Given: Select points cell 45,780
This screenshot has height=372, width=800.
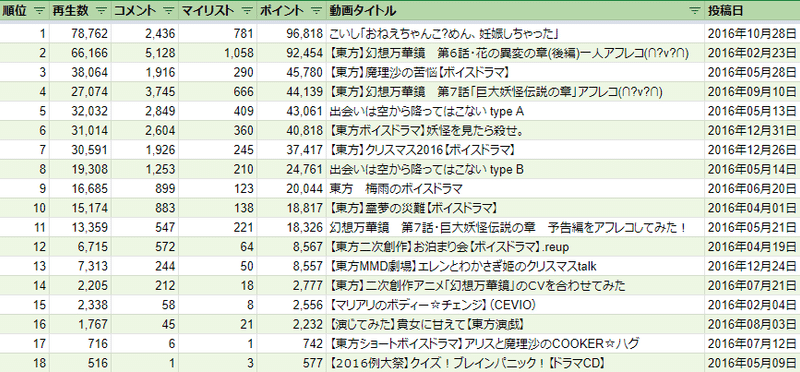Looking at the screenshot, I should click(292, 72).
